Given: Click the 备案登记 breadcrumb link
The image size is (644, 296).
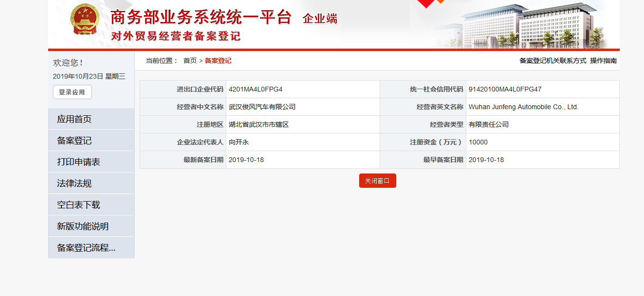Looking at the screenshot, I should coord(218,61).
